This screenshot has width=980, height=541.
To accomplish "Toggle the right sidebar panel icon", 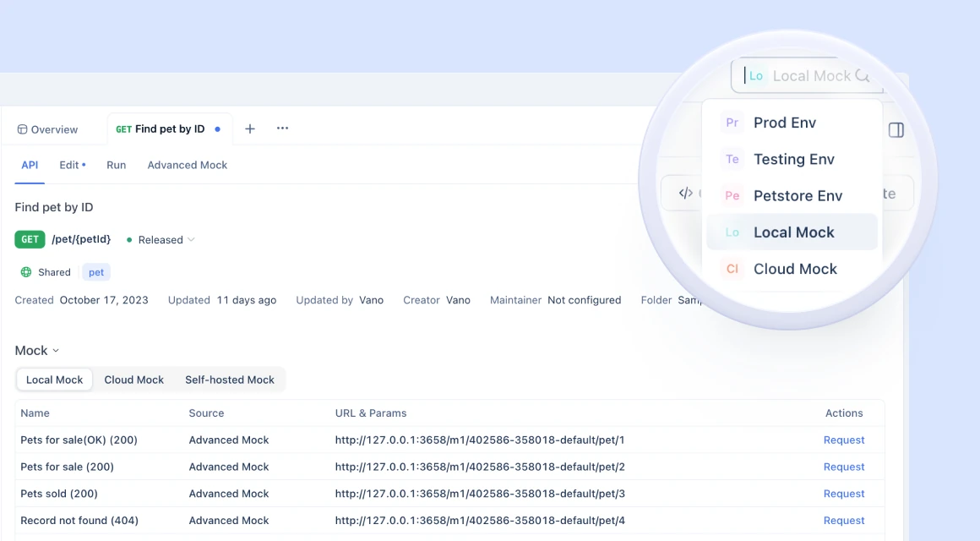I will click(x=896, y=129).
